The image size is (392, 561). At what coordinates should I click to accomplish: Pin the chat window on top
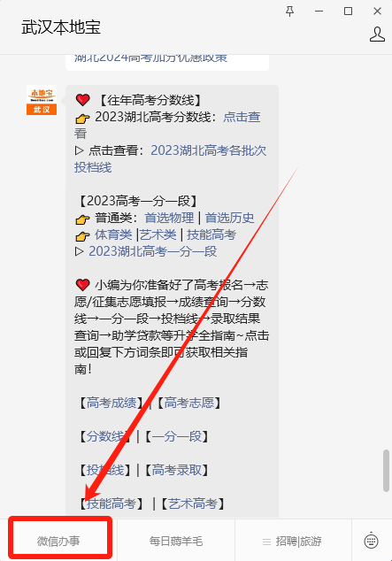pyautogui.click(x=289, y=12)
